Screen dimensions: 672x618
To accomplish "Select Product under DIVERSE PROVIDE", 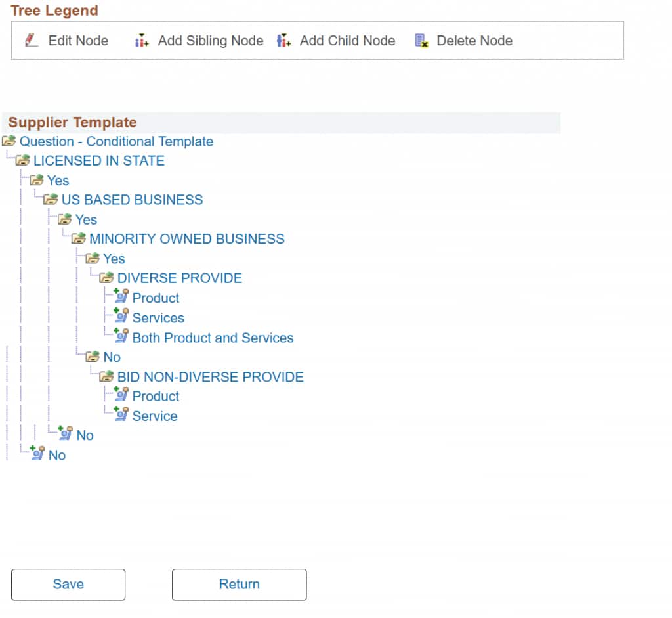I will click(x=156, y=298).
